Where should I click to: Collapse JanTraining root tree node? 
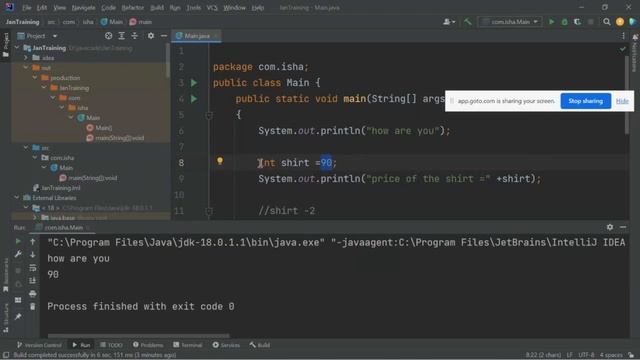[17, 48]
